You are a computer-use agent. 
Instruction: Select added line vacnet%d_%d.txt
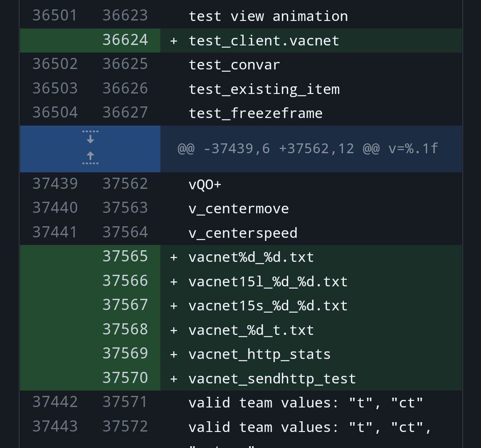point(251,257)
